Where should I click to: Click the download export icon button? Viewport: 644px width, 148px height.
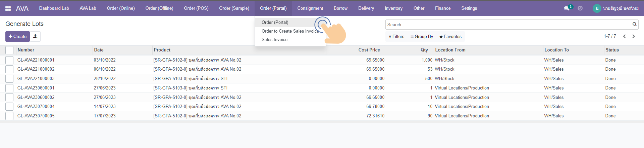pos(35,36)
